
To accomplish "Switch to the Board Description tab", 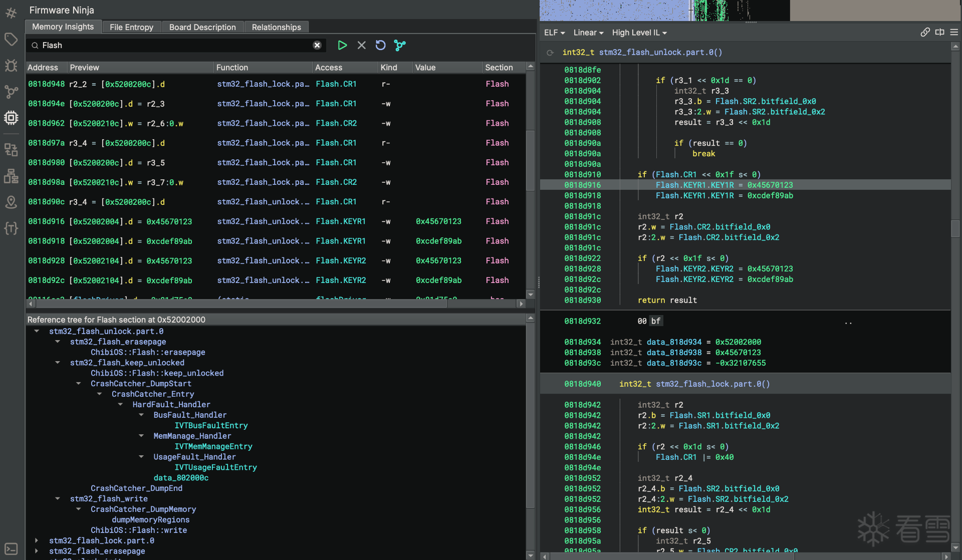I will [202, 27].
